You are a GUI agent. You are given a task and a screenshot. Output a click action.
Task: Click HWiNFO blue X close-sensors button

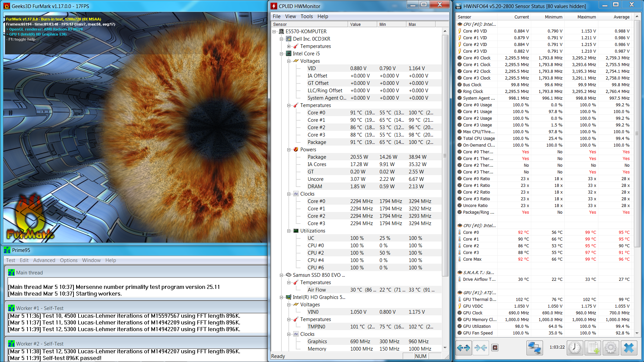(x=629, y=348)
